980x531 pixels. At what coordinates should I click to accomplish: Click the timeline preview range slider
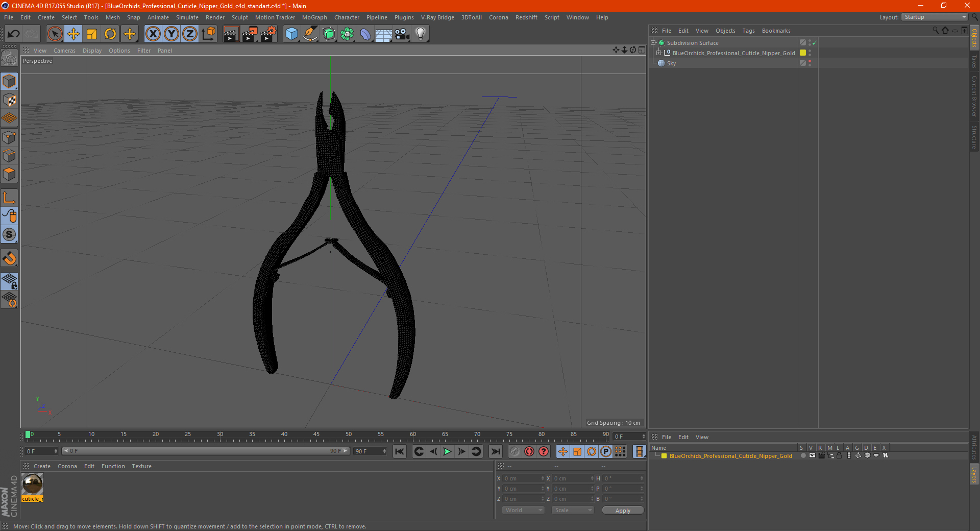pos(206,451)
